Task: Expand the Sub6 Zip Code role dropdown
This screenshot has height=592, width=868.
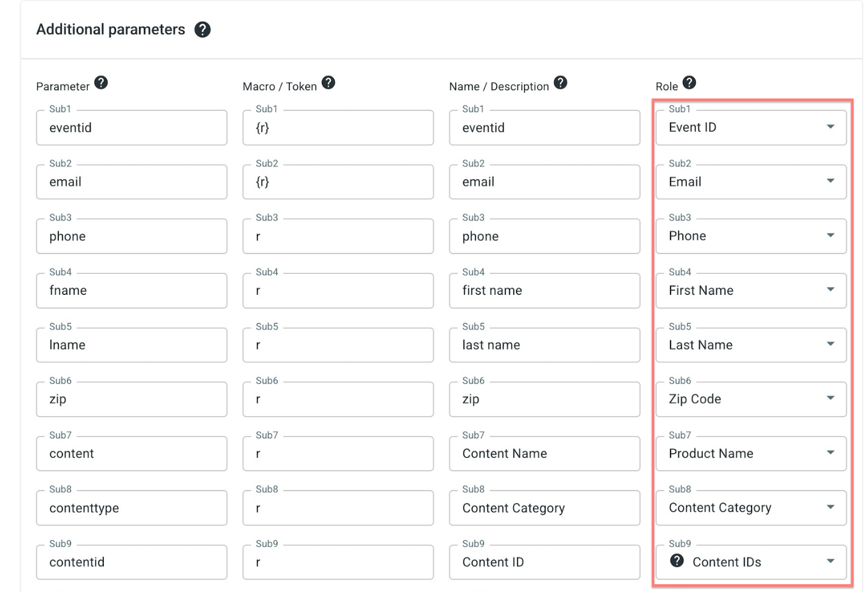Action: [751, 399]
